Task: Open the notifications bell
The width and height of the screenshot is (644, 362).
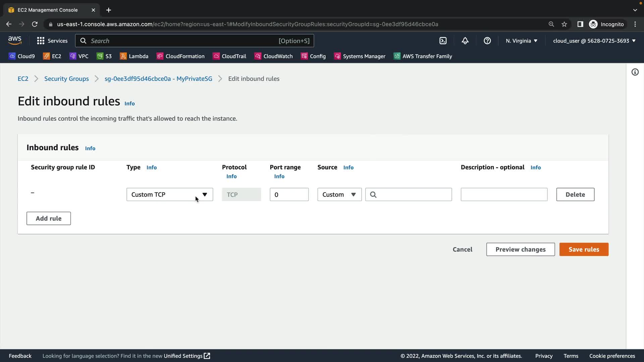Action: click(x=465, y=41)
